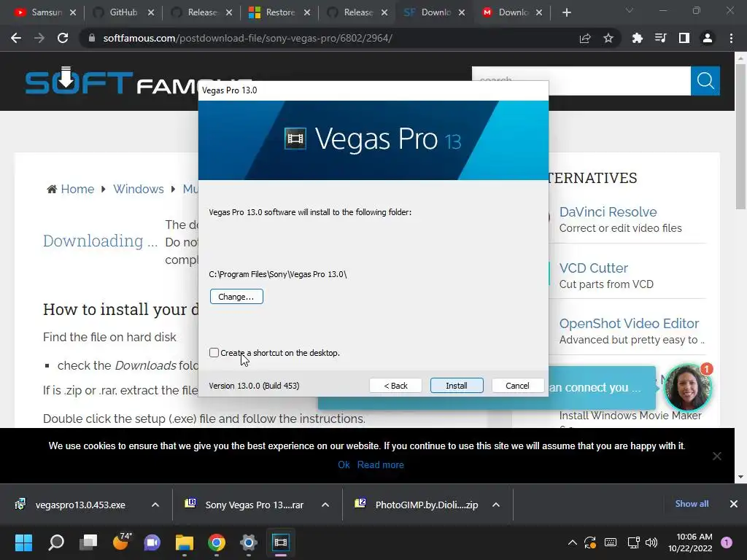Expand options for PhotoGIMP zip download
This screenshot has height=560, width=747.
(496, 505)
